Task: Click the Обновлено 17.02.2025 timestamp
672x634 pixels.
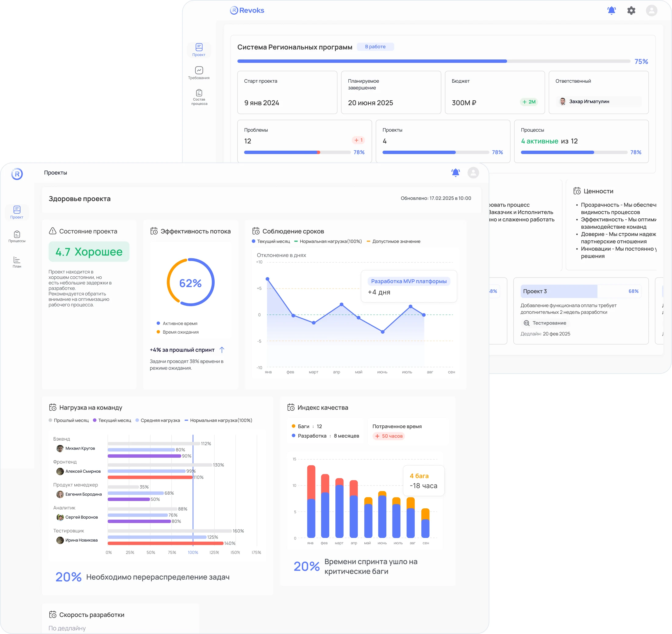Action: pyautogui.click(x=436, y=198)
